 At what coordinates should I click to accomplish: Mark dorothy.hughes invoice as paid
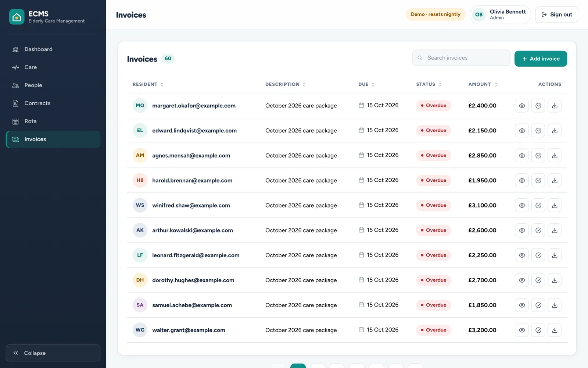tap(538, 280)
